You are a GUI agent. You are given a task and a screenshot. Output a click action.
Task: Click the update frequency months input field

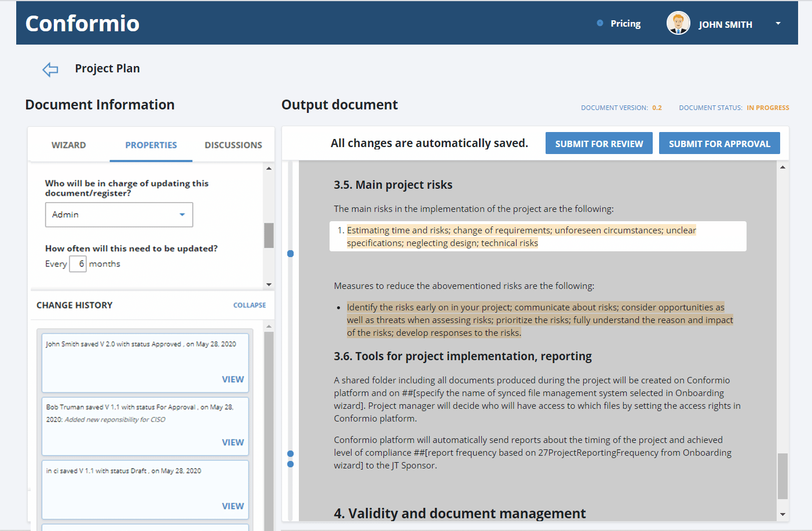tap(78, 264)
